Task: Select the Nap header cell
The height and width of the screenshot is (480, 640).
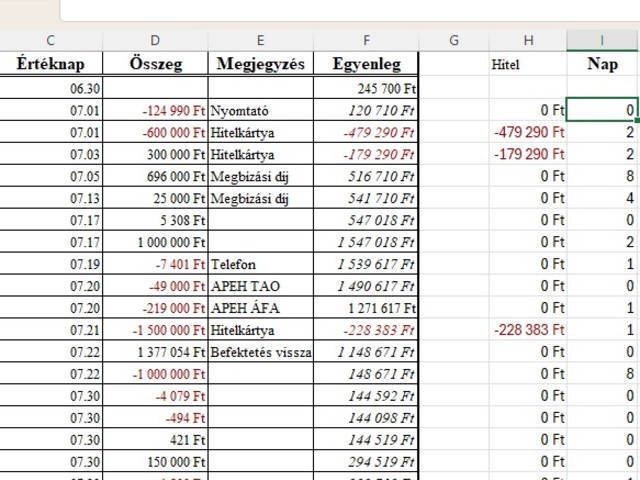Action: click(602, 65)
